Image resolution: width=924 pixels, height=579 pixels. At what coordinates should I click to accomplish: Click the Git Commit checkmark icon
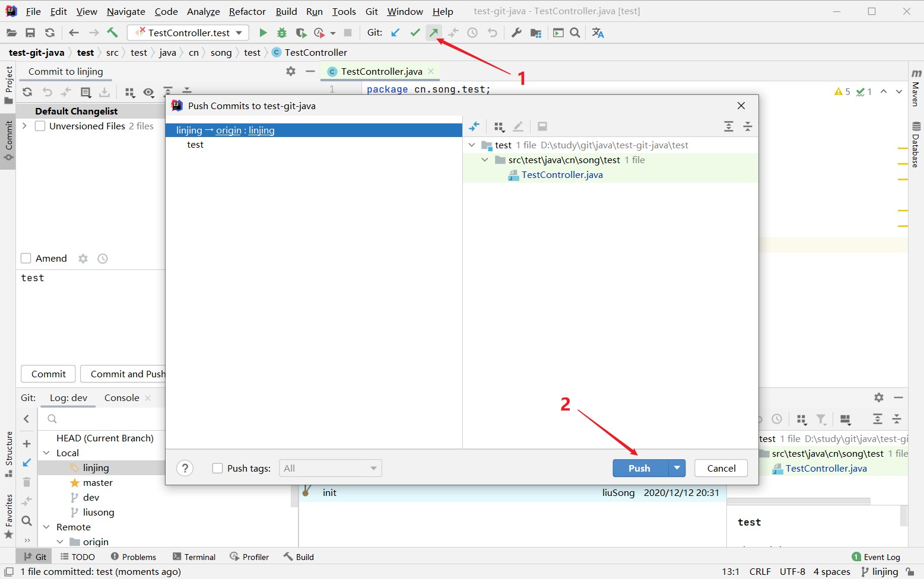click(415, 33)
